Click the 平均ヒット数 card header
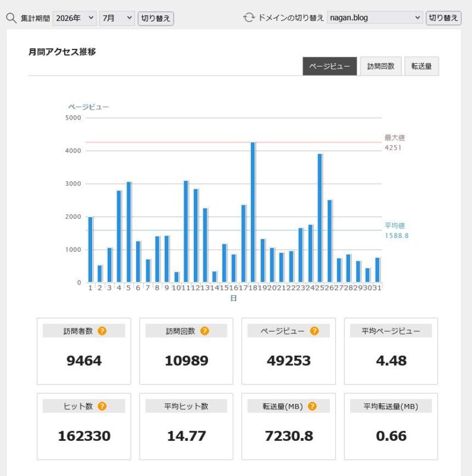 (186, 406)
